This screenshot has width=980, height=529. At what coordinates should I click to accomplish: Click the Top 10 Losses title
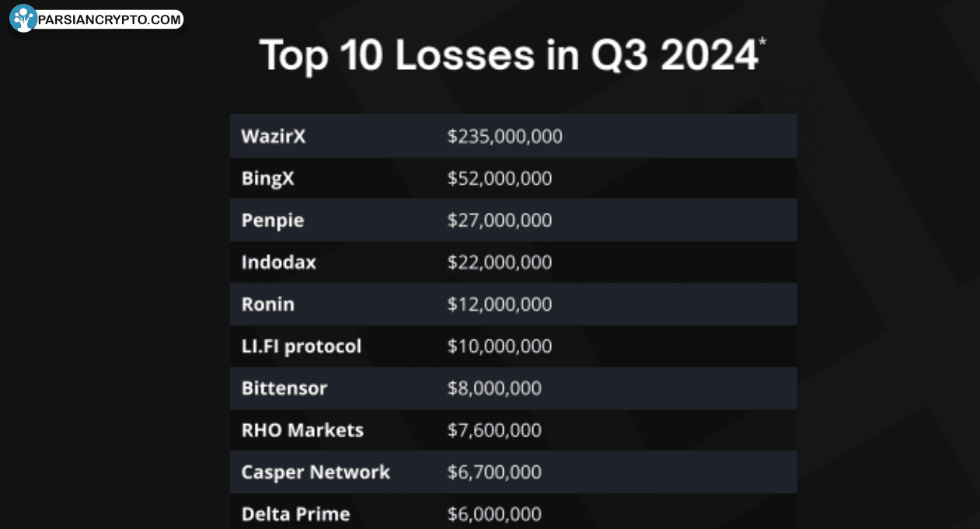tap(508, 55)
